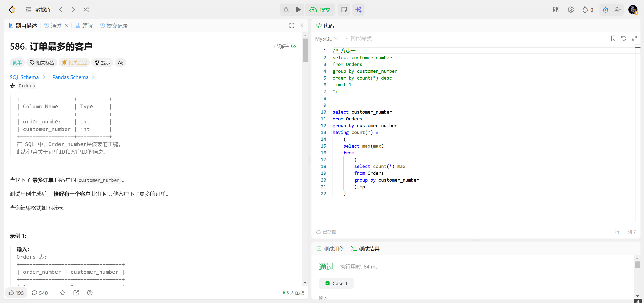Viewport: 644px width, 303px height.
Task: Click the notes sticky icon in toolbar
Action: click(344, 10)
